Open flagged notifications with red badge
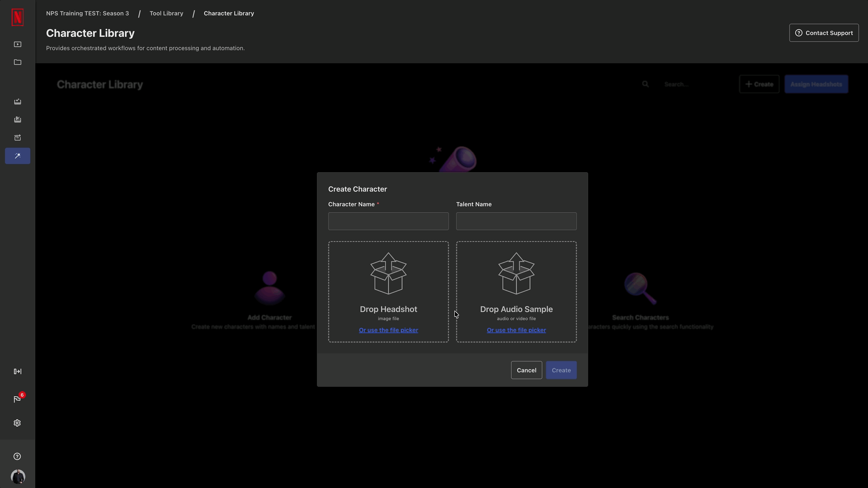The width and height of the screenshot is (868, 488). tap(17, 399)
